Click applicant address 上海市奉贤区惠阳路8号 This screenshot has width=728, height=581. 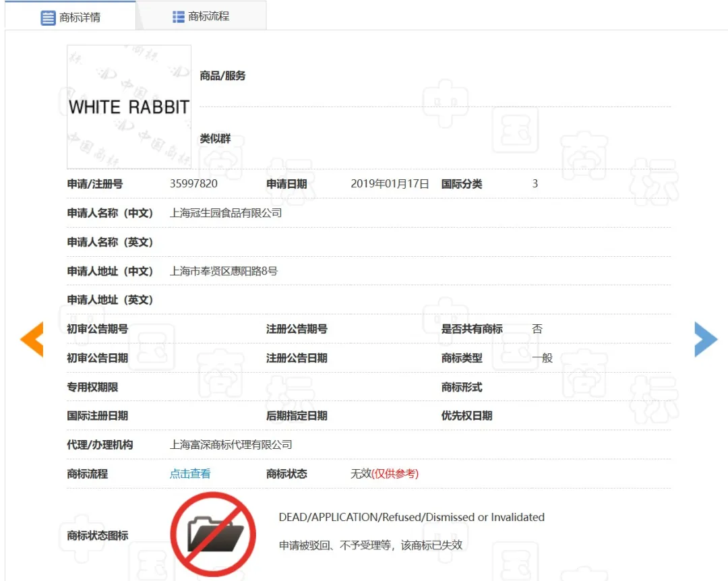click(224, 271)
